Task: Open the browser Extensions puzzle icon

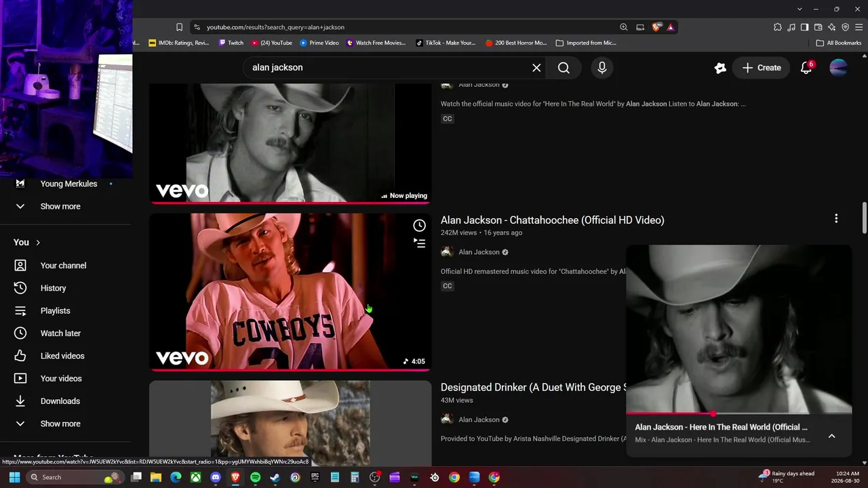Action: tap(778, 27)
